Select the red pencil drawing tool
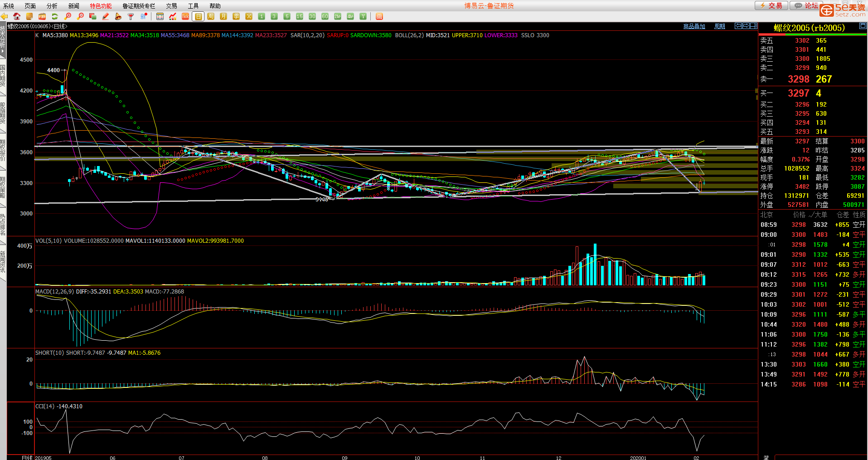The image size is (868, 460). [106, 16]
